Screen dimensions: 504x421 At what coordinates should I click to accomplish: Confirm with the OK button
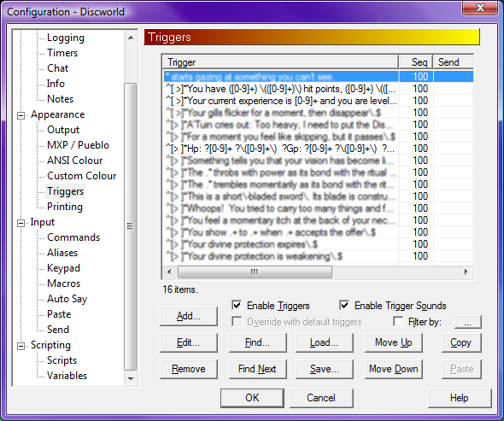[x=252, y=398]
